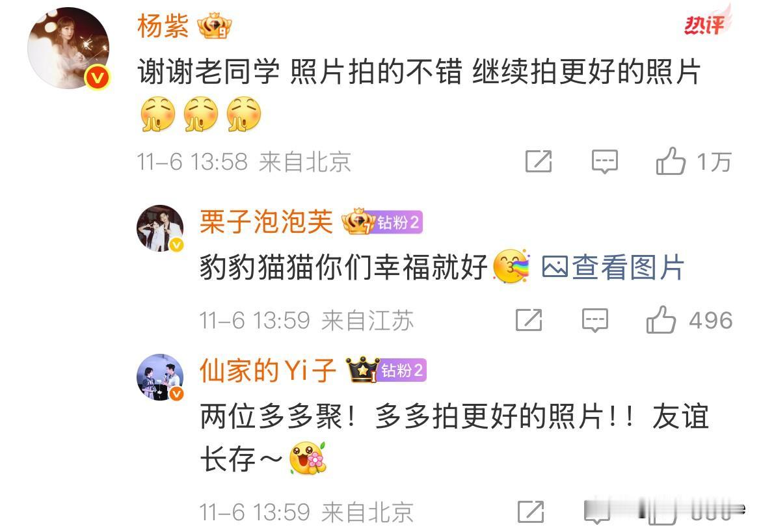Image resolution: width=761 pixels, height=532 pixels.
Task: Open 栗子泡泡芙's avatar
Action: pyautogui.click(x=160, y=228)
